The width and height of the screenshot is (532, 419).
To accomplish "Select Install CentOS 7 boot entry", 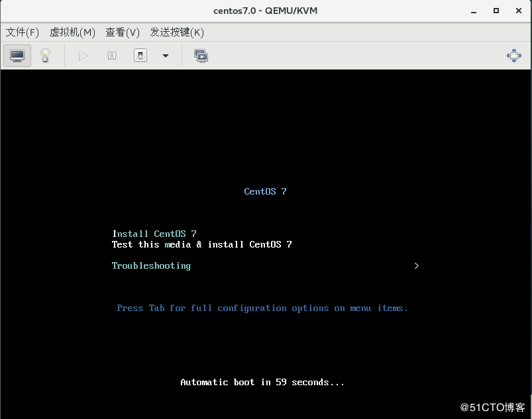I will click(154, 234).
